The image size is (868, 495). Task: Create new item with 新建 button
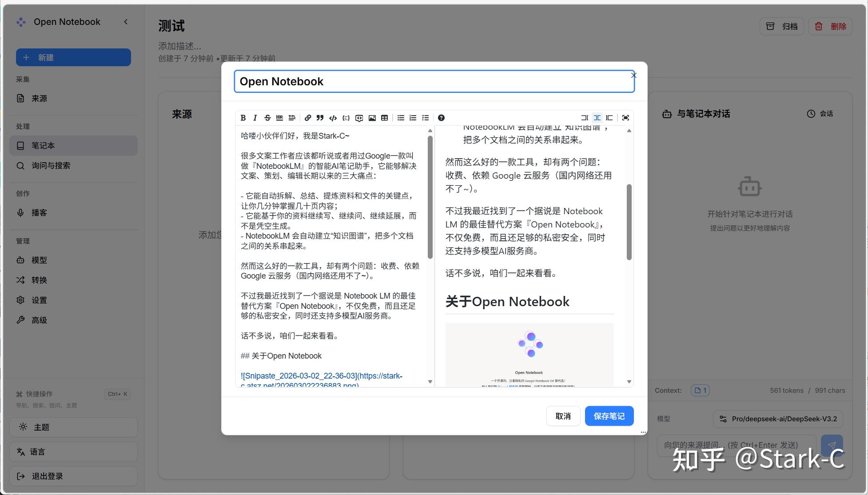coord(73,57)
